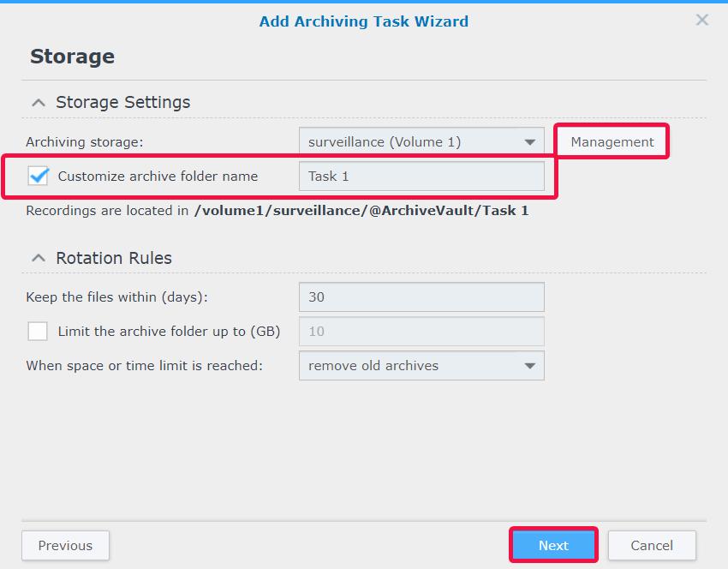Image resolution: width=728 pixels, height=569 pixels.
Task: Select the surveillance (Volume 1) combo box
Action: pyautogui.click(x=421, y=141)
